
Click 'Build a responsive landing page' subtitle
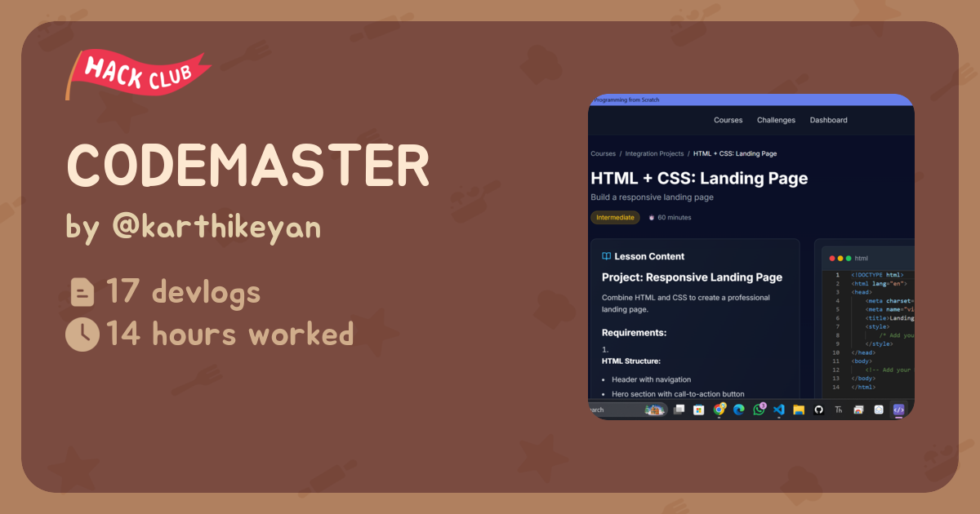pyautogui.click(x=652, y=197)
